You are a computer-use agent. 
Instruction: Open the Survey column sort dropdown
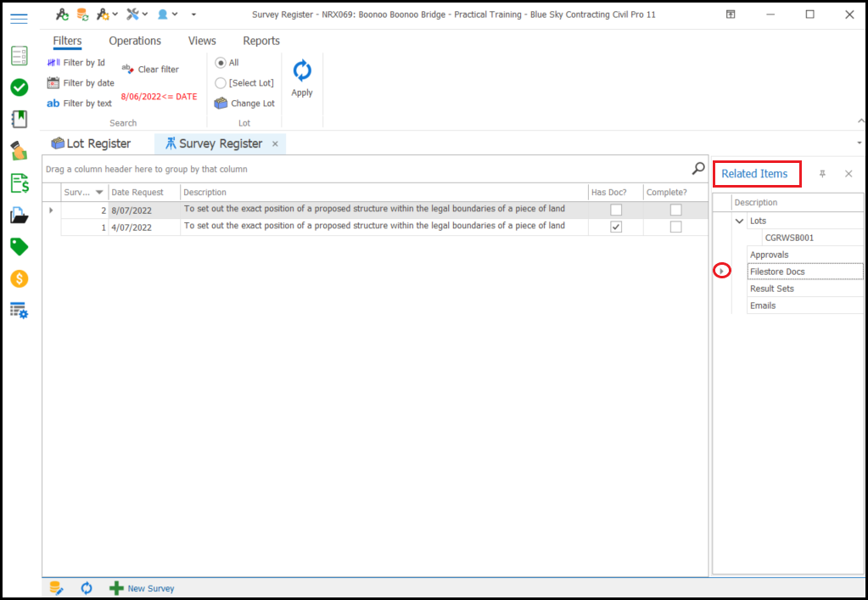[99, 193]
